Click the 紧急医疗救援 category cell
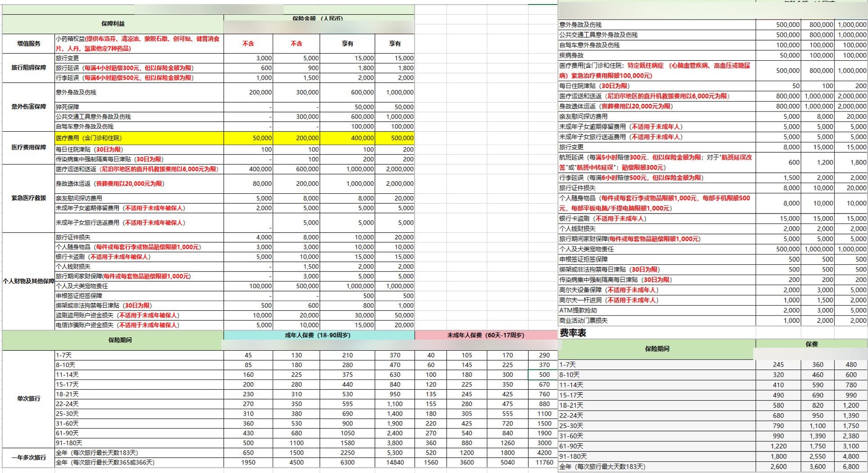 point(28,198)
